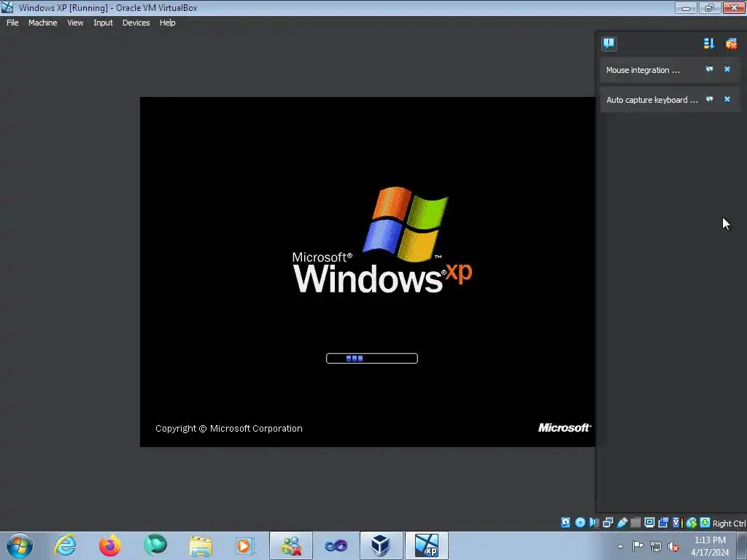Click the network tray icon
Viewport: 747px width, 560px height.
click(x=656, y=546)
